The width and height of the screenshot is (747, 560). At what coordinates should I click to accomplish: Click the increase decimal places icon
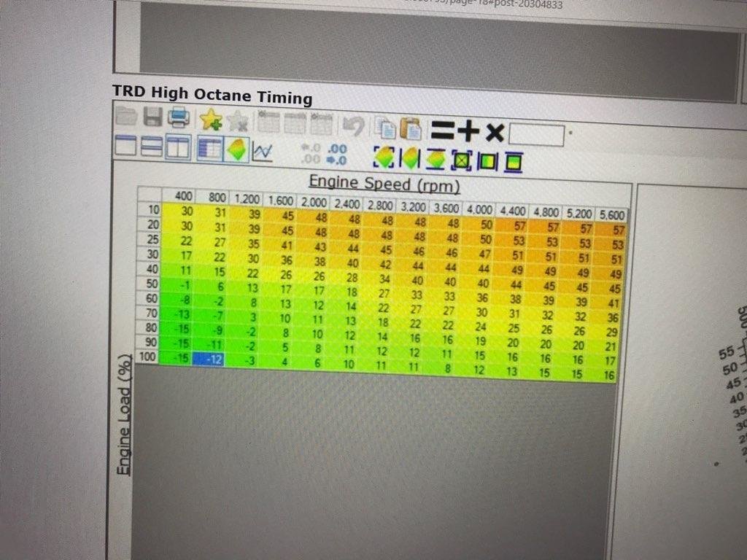pyautogui.click(x=337, y=155)
